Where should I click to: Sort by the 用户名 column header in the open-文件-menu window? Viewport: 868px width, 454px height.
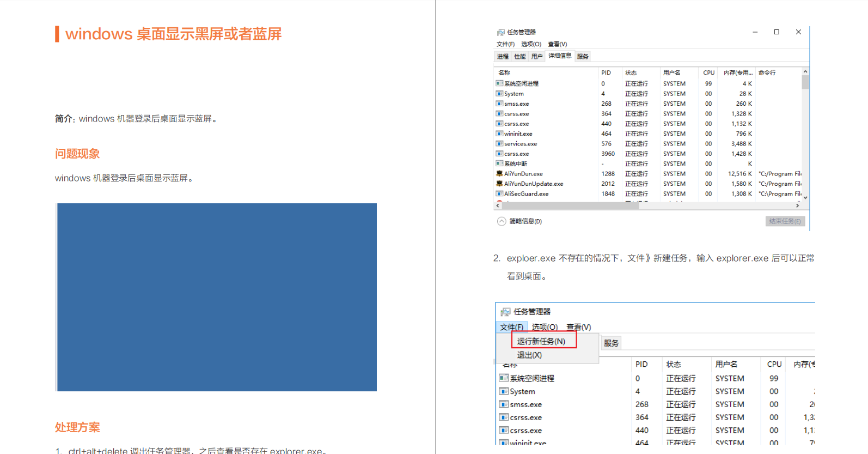tap(726, 364)
